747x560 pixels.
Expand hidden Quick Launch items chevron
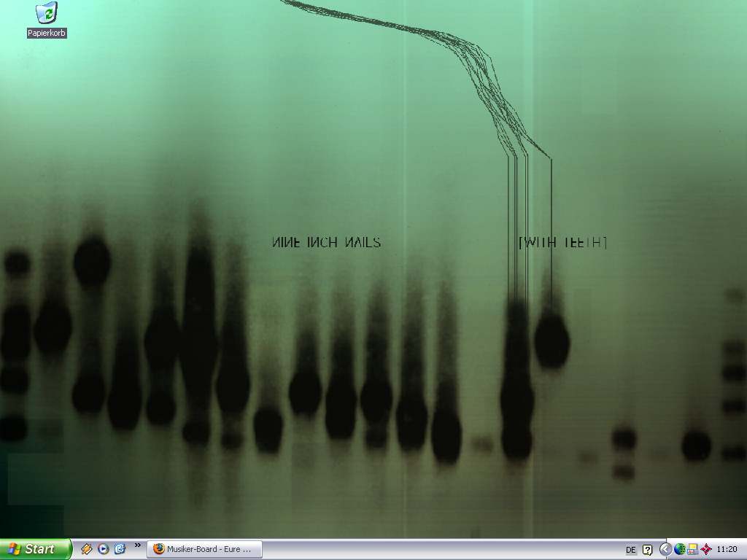pyautogui.click(x=138, y=545)
